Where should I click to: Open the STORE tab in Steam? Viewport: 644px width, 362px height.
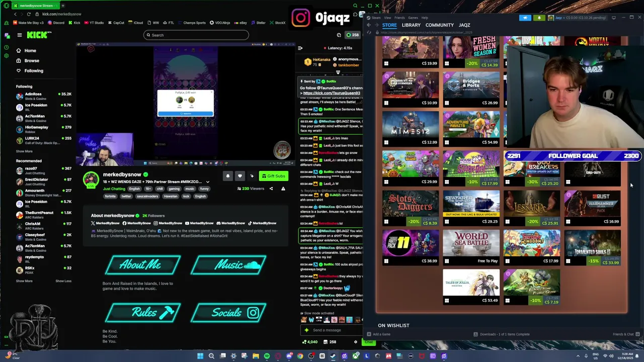[389, 25]
